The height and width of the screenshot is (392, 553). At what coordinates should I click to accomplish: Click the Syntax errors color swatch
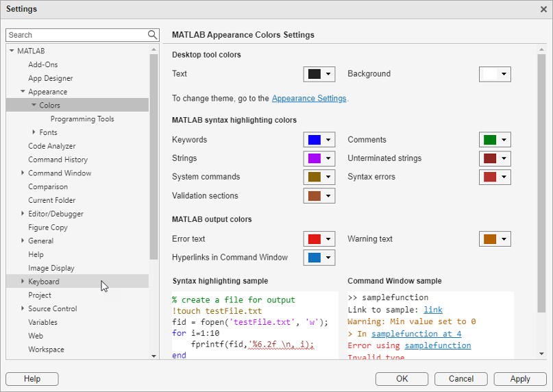point(490,177)
